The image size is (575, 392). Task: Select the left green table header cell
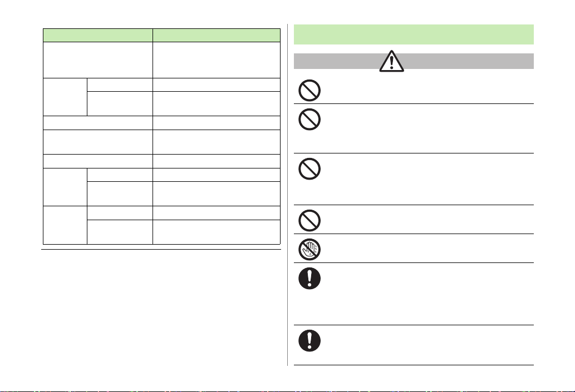coord(98,35)
